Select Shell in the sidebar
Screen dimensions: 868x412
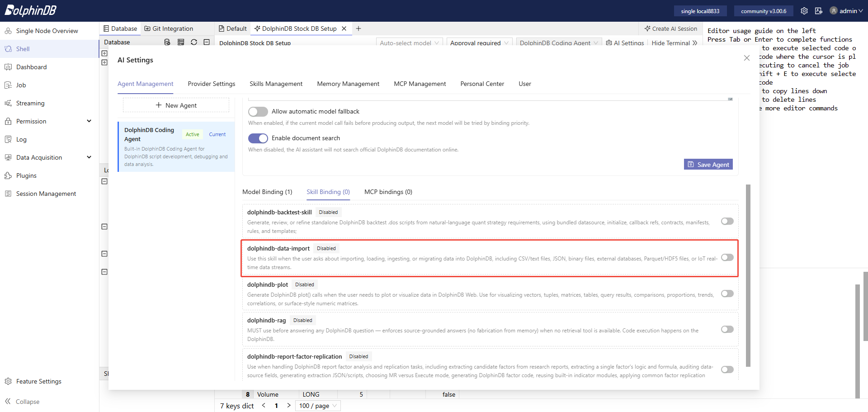49,49
